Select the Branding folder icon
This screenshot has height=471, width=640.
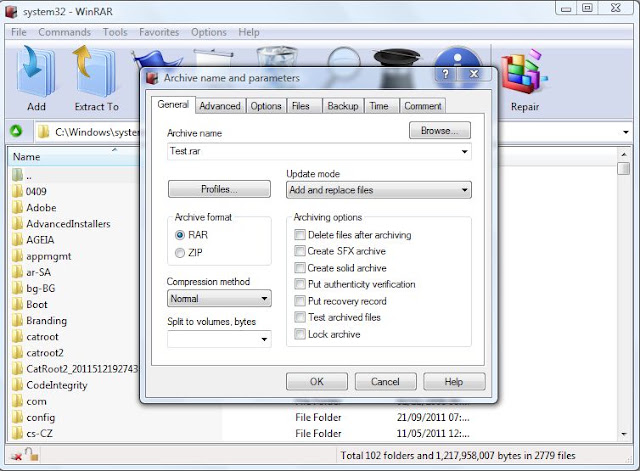(x=17, y=320)
